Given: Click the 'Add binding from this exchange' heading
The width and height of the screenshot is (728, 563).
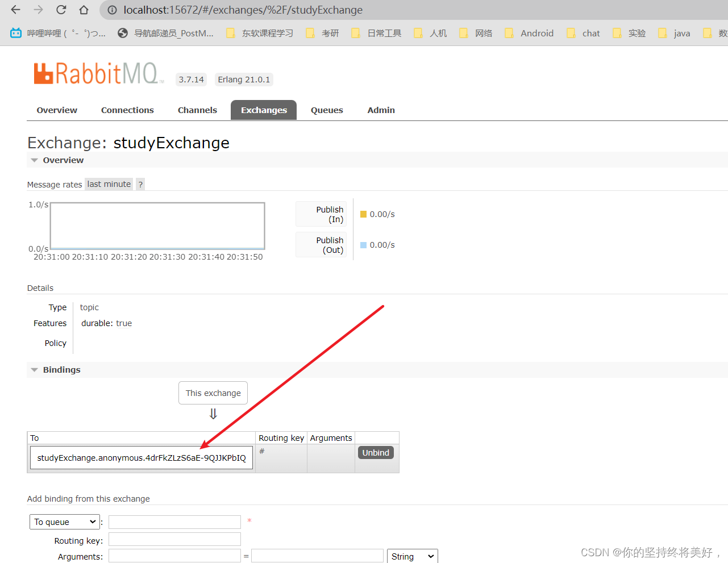Looking at the screenshot, I should 89,499.
